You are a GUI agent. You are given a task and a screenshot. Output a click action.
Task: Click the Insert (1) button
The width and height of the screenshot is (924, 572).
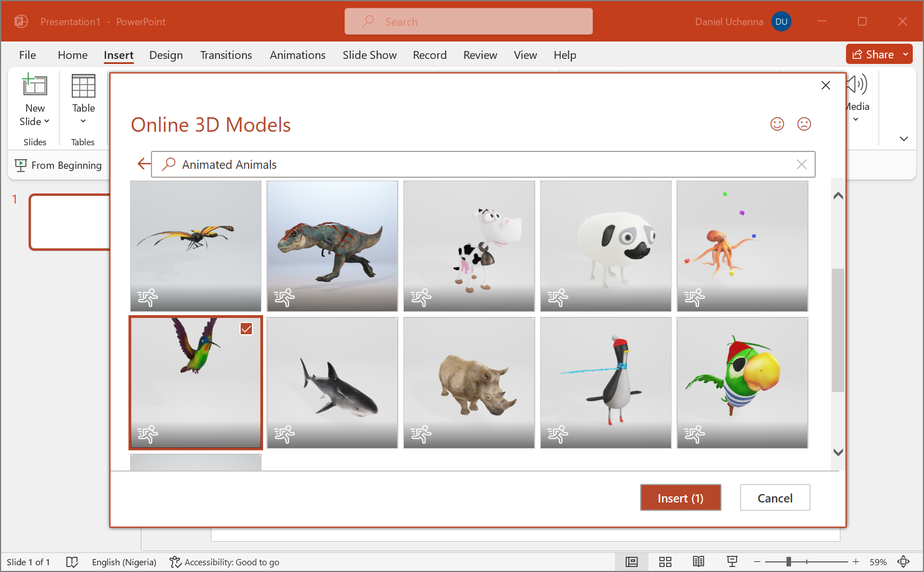tap(681, 497)
